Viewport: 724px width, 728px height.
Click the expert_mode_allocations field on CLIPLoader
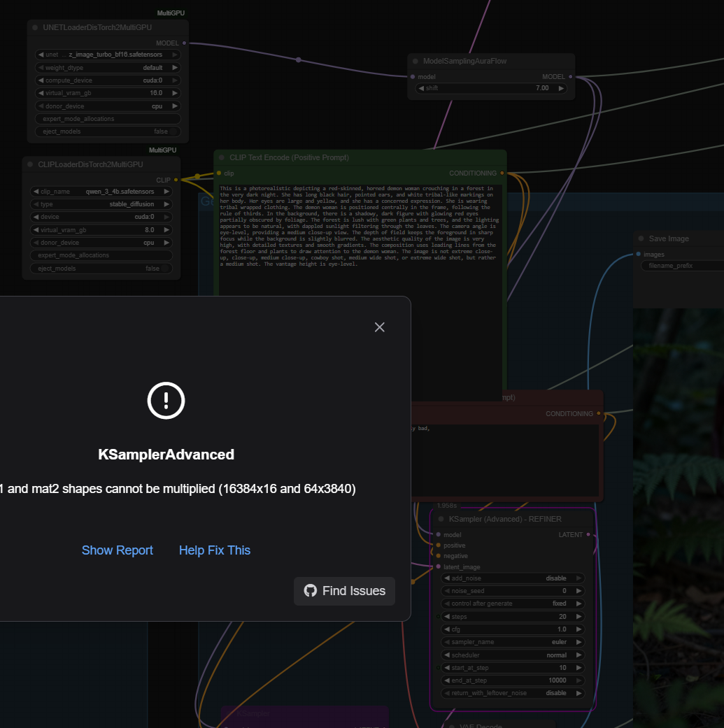pos(101,255)
